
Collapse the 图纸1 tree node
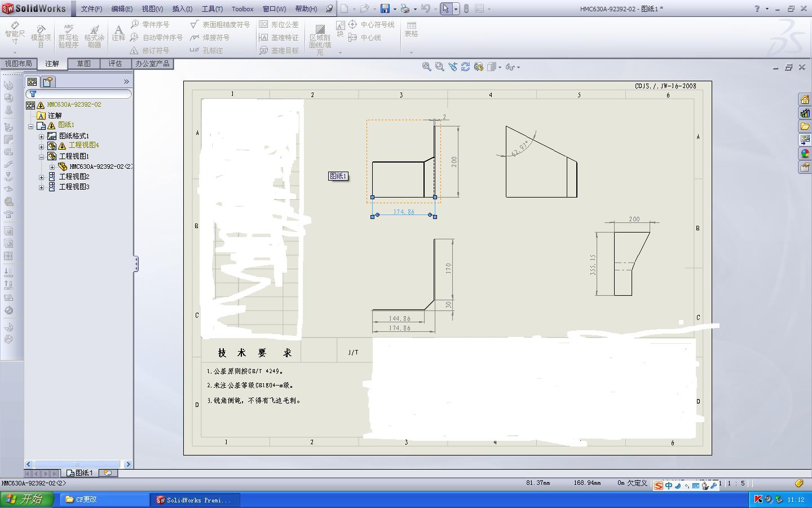[31, 126]
